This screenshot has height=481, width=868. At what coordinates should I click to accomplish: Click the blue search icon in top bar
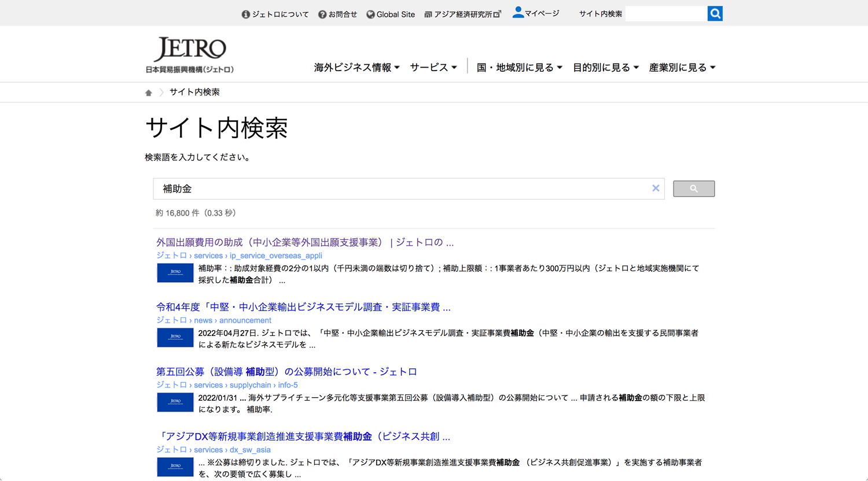click(x=715, y=14)
